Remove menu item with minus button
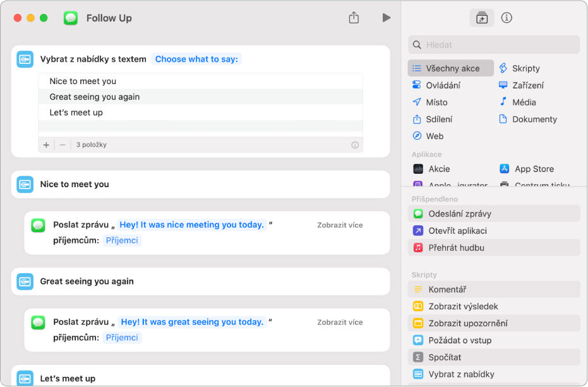 tap(63, 145)
